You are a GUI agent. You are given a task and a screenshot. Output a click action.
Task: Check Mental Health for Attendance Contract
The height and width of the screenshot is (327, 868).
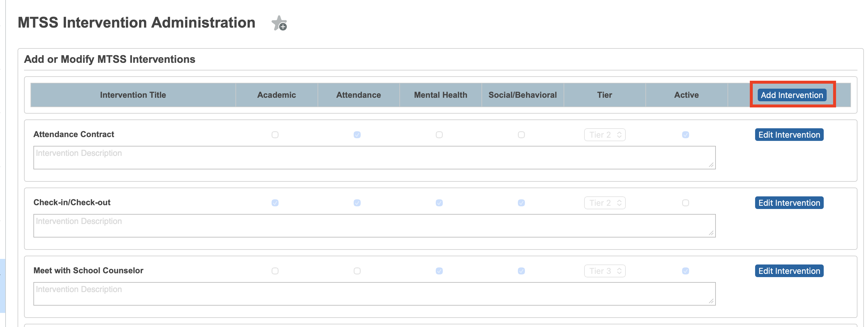(x=439, y=134)
